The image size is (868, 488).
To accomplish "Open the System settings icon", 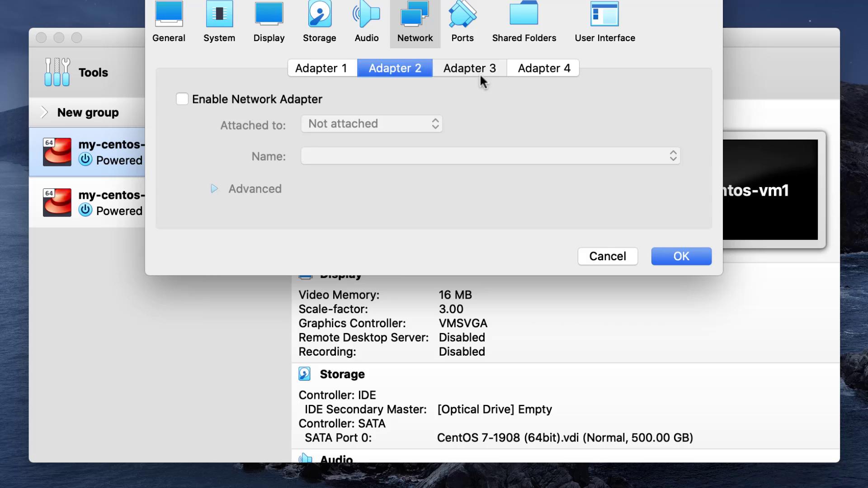I will pos(219,22).
